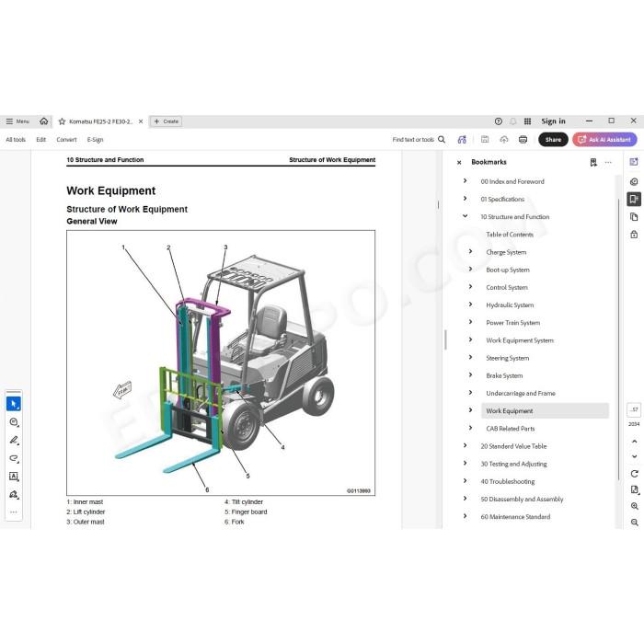Open Table of Contents bookmark

(x=510, y=235)
